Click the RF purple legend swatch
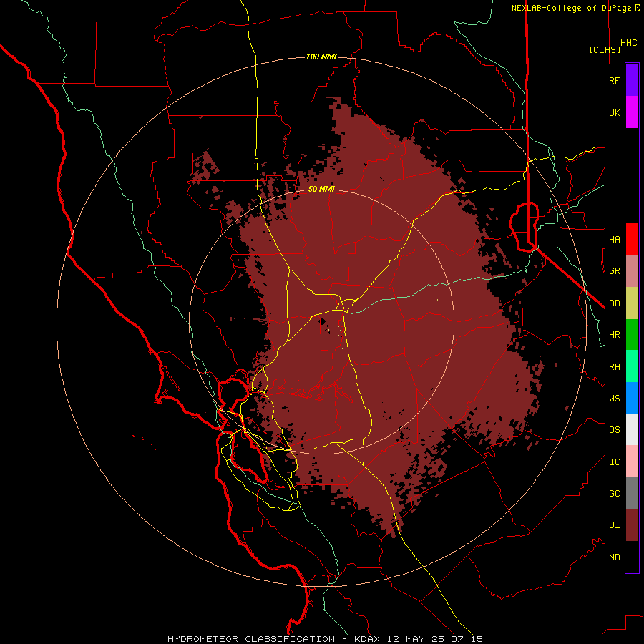Image resolution: width=644 pixels, height=644 pixels. [x=632, y=80]
